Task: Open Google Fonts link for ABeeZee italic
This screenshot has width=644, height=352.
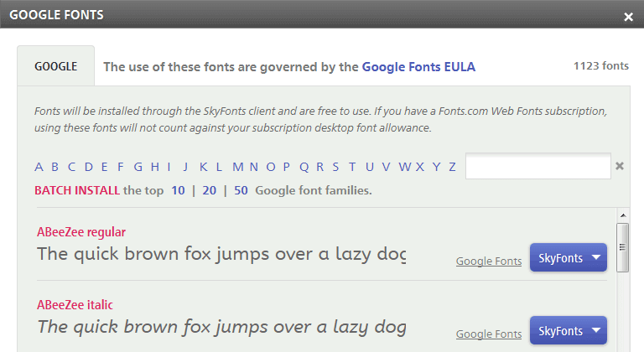Action: [489, 334]
